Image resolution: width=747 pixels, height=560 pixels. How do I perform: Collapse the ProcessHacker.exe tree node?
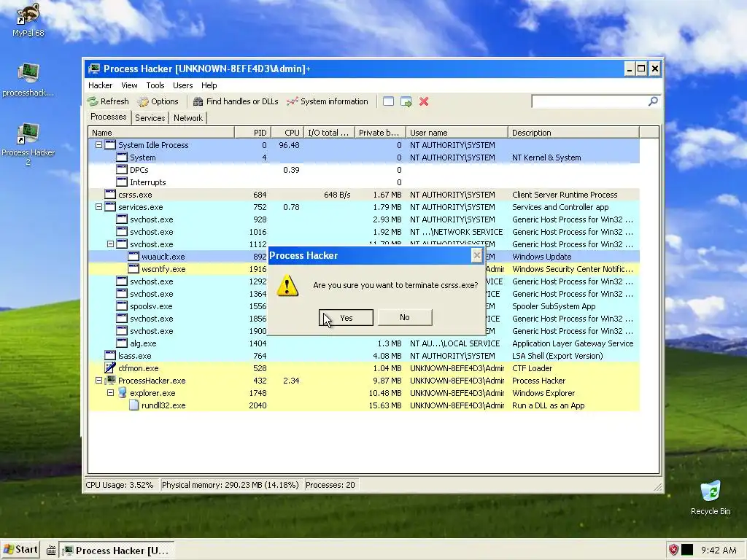pos(98,381)
